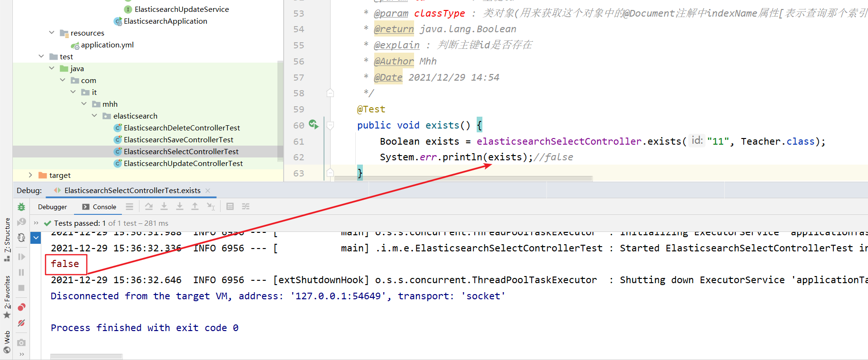This screenshot has width=868, height=360.
Task: Click Teacher.class argument
Action: [x=777, y=141]
